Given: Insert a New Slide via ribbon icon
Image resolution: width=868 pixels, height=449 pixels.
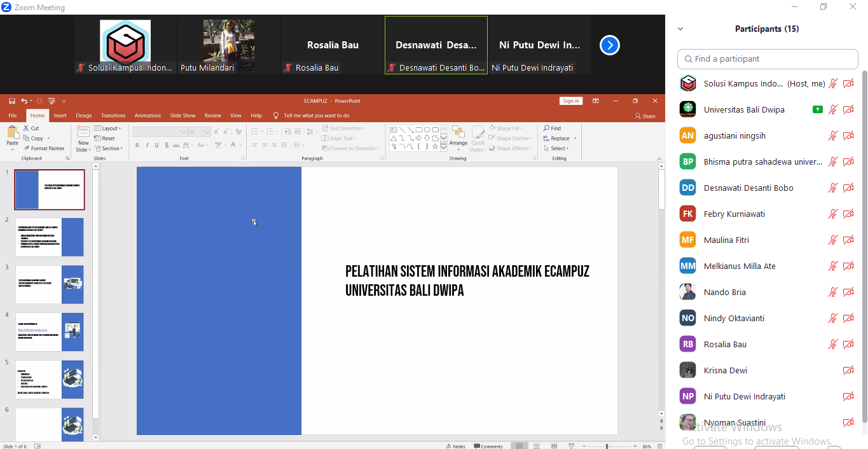Looking at the screenshot, I should coord(83,138).
